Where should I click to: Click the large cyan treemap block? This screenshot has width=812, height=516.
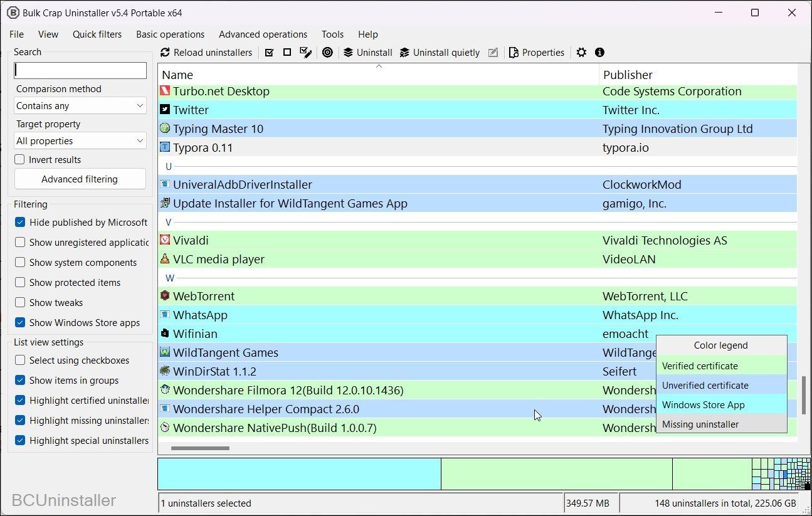[x=299, y=474]
